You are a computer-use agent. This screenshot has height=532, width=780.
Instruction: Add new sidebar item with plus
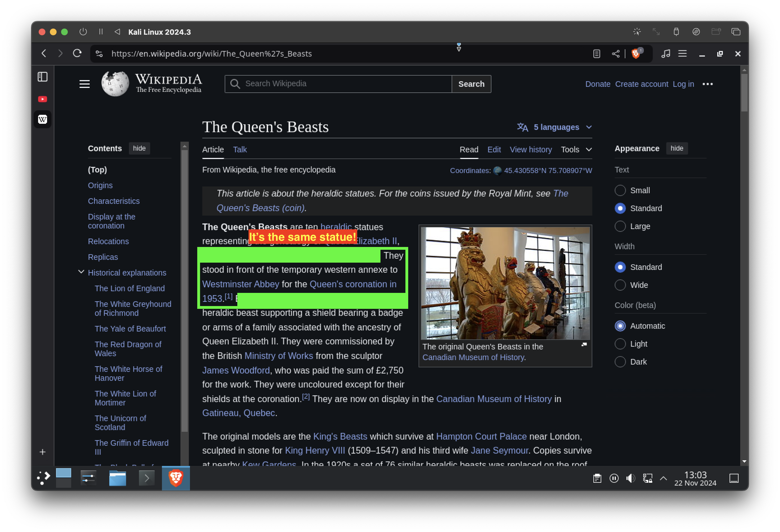click(43, 452)
